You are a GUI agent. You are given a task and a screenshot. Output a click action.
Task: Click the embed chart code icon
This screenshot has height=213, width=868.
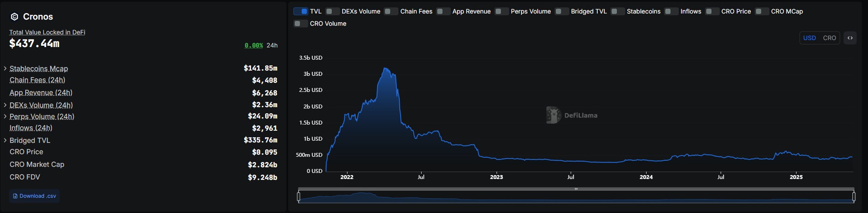point(850,38)
